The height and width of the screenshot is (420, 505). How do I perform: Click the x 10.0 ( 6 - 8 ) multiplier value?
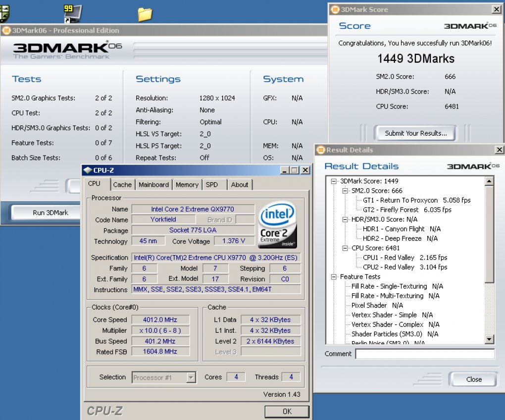click(x=160, y=330)
